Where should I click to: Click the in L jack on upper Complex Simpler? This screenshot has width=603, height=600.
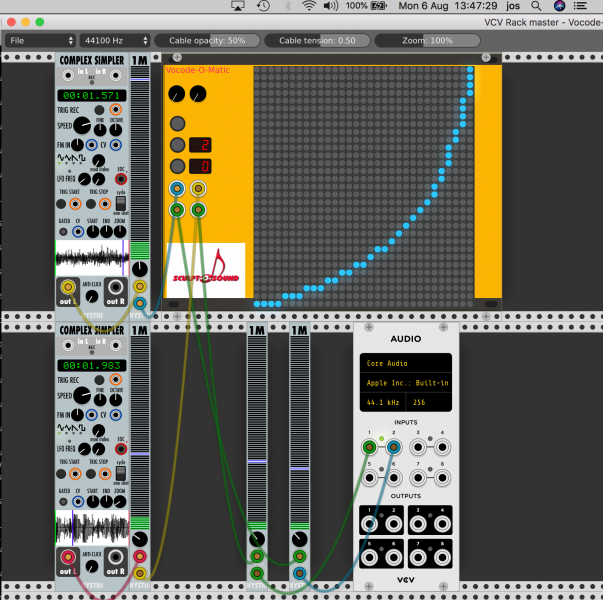pos(68,75)
